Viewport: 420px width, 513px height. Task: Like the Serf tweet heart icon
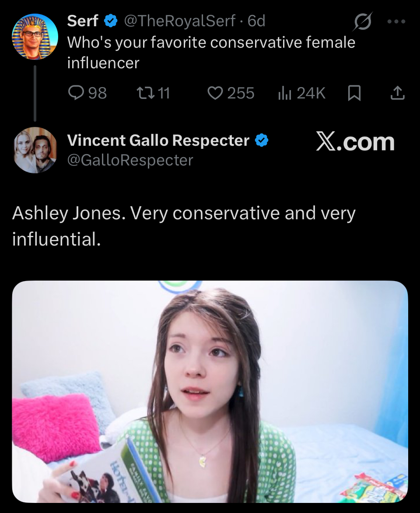tap(215, 93)
